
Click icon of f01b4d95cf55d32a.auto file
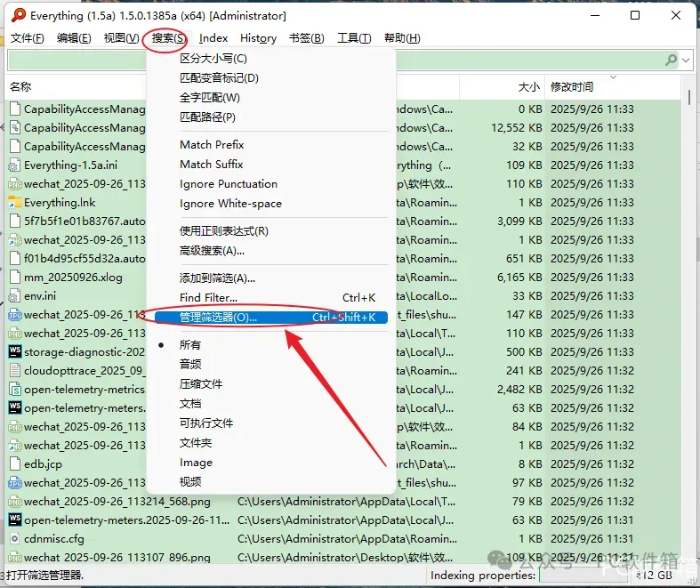click(x=15, y=259)
